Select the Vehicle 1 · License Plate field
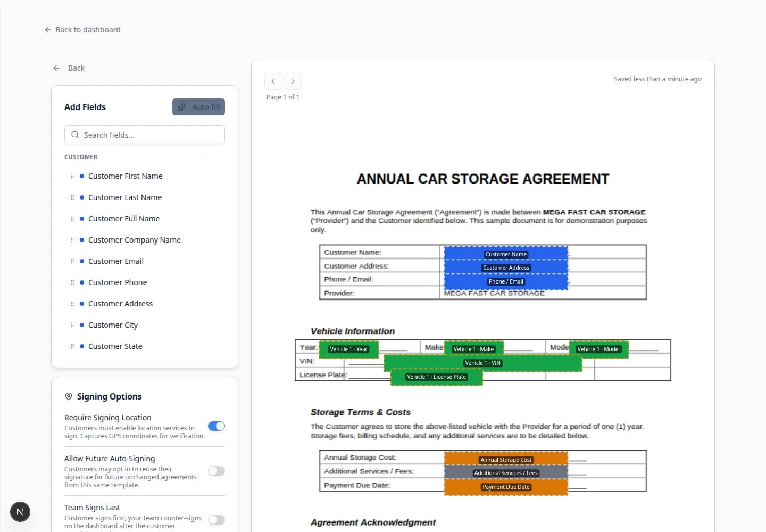The image size is (766, 532). [x=436, y=377]
